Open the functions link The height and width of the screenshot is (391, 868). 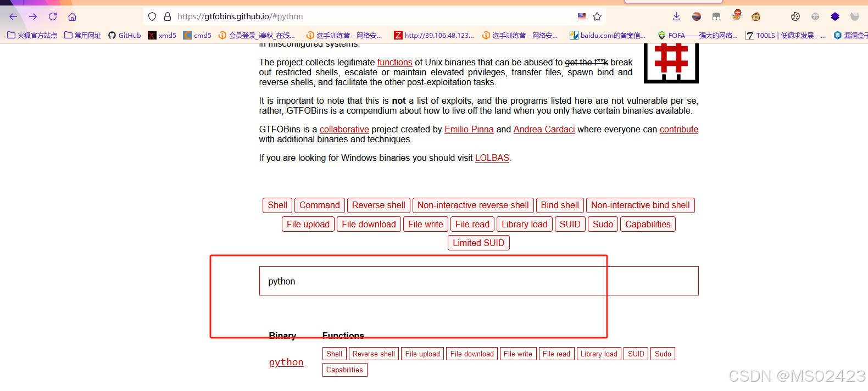[394, 63]
